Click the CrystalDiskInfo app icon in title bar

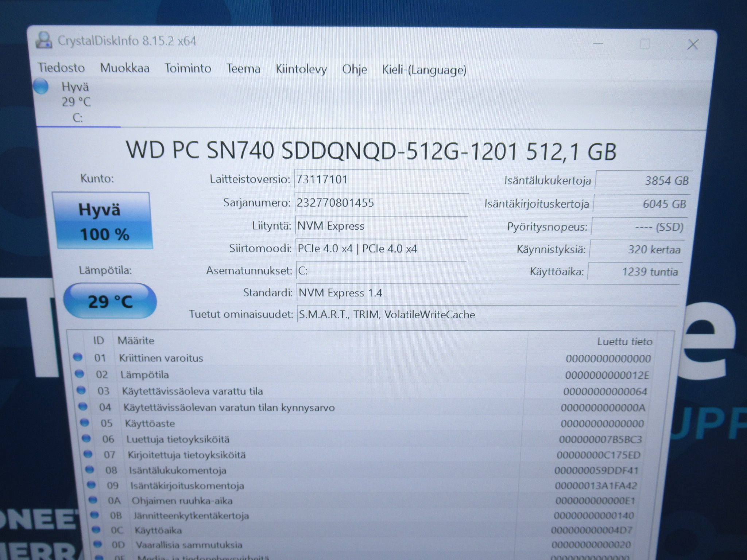click(43, 40)
